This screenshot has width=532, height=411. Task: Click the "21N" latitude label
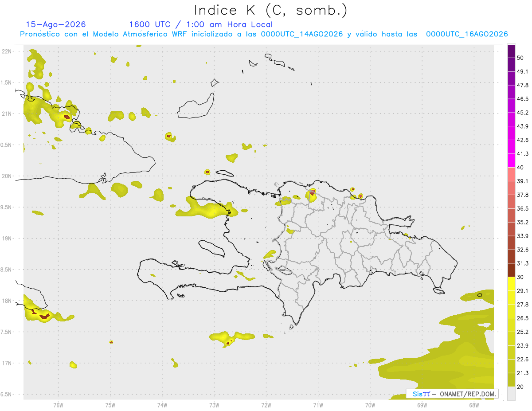7,114
